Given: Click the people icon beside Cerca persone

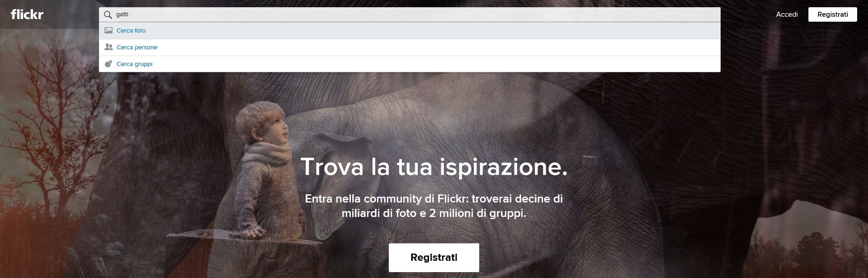Looking at the screenshot, I should tap(108, 47).
